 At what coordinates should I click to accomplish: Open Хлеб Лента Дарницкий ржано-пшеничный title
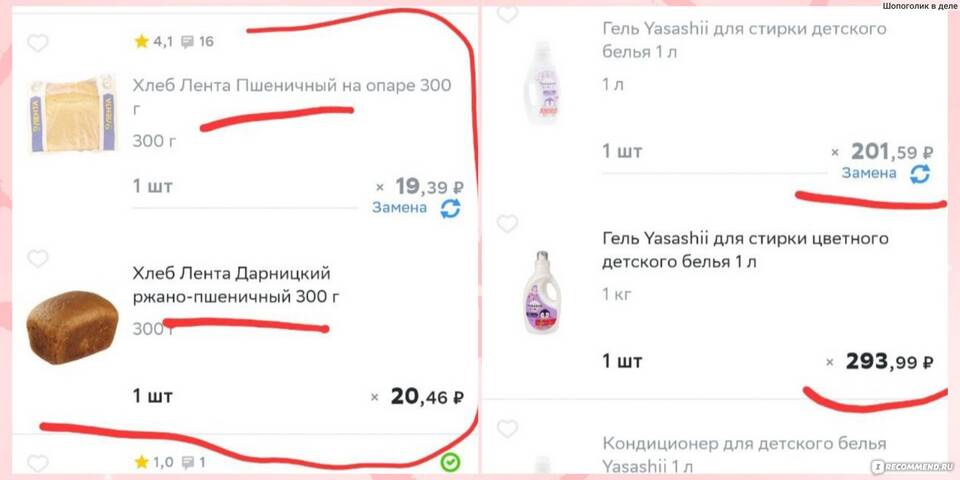236,285
